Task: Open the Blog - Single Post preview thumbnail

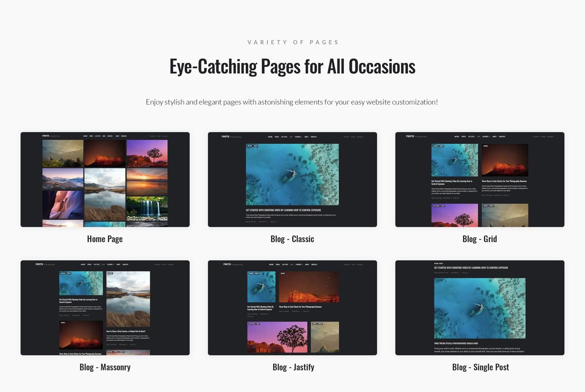Action: click(480, 307)
